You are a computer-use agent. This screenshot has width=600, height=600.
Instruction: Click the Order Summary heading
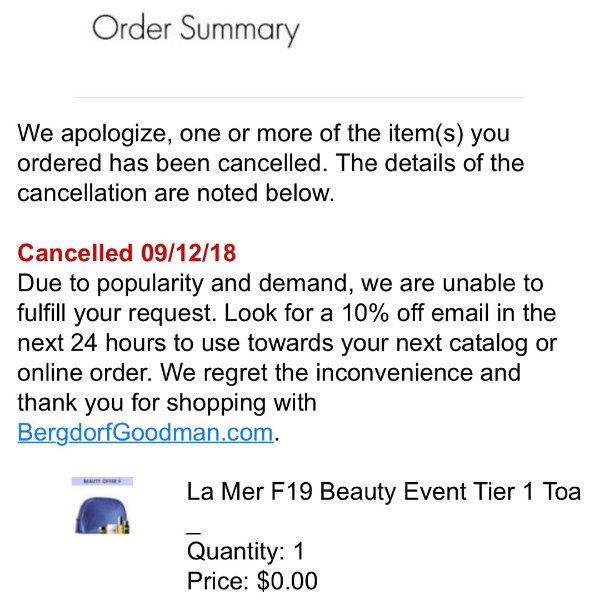click(196, 30)
